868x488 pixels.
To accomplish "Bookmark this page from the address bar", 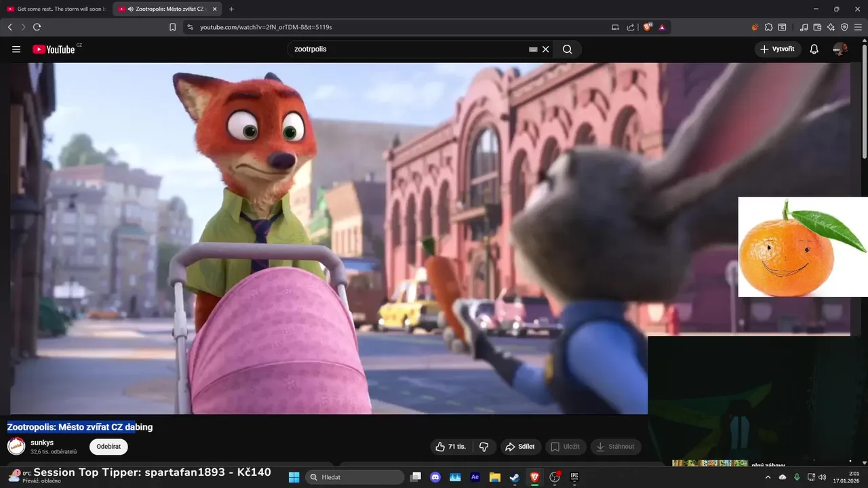I will (173, 27).
